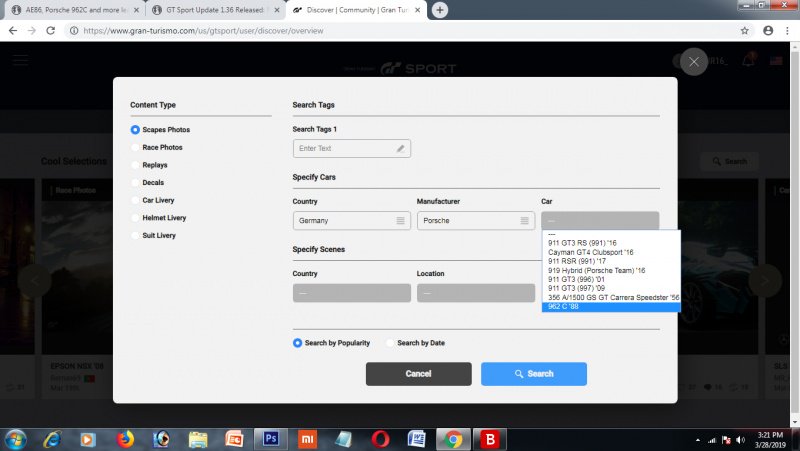Open the Country dropdown set to Germany
This screenshot has width=800, height=451.
tap(352, 221)
